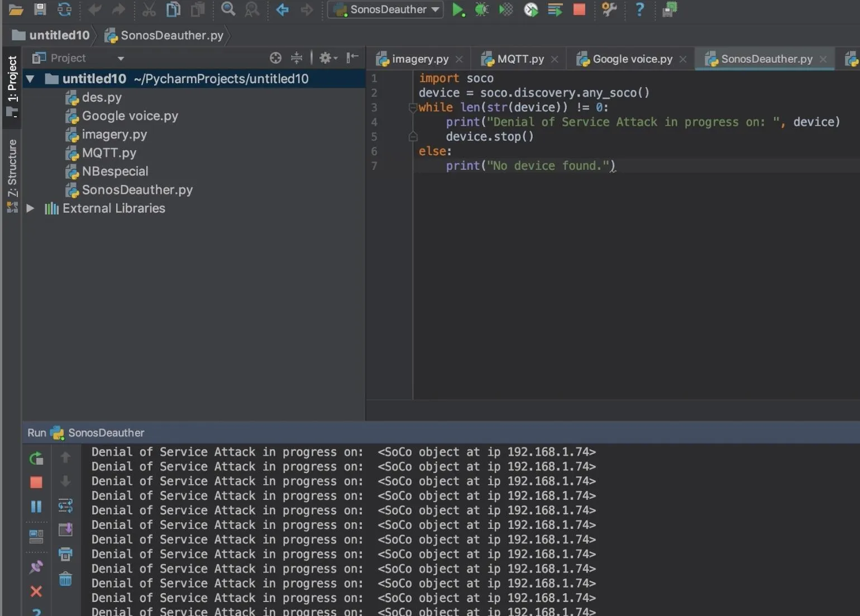Click the Paste clipboard icon
The image size is (860, 616).
pyautogui.click(x=198, y=9)
